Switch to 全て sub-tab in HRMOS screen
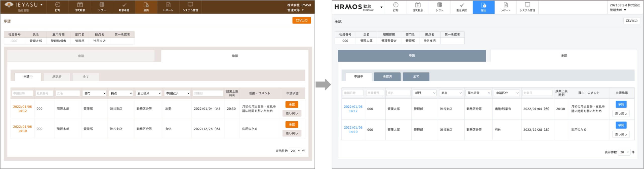 click(416, 76)
